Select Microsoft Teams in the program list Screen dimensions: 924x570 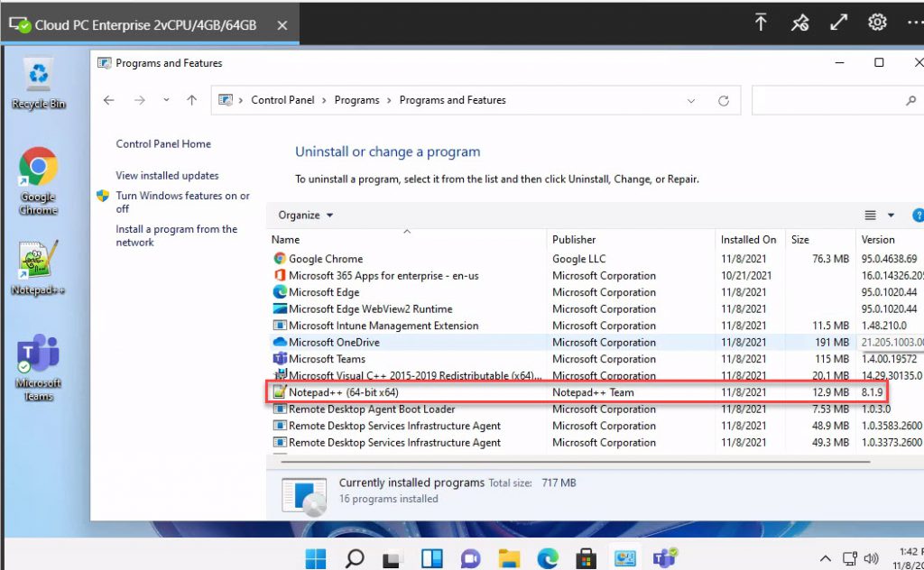(596, 359)
